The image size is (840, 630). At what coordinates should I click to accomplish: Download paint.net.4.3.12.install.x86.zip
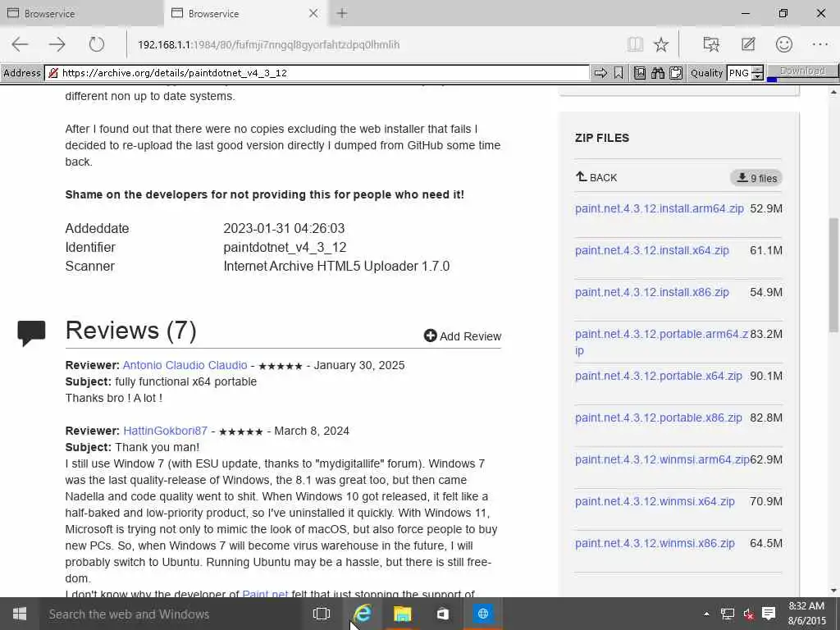652,292
